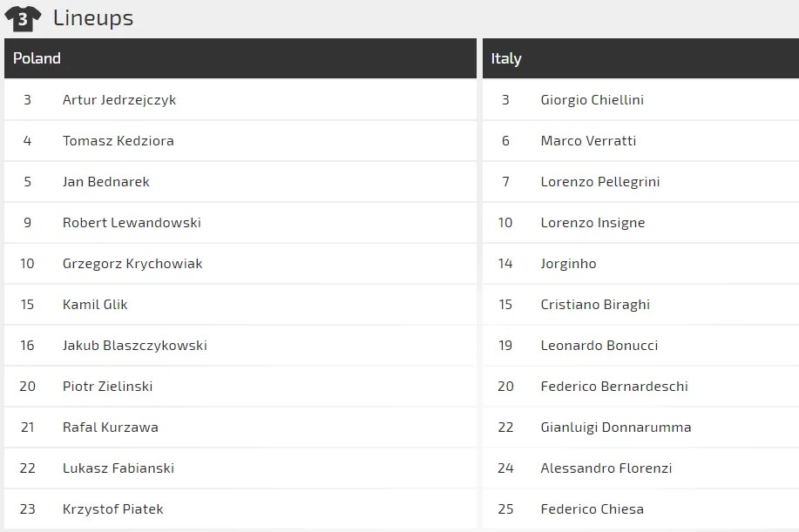
Task: Click Lorenzo Insigne's name
Action: pyautogui.click(x=592, y=223)
